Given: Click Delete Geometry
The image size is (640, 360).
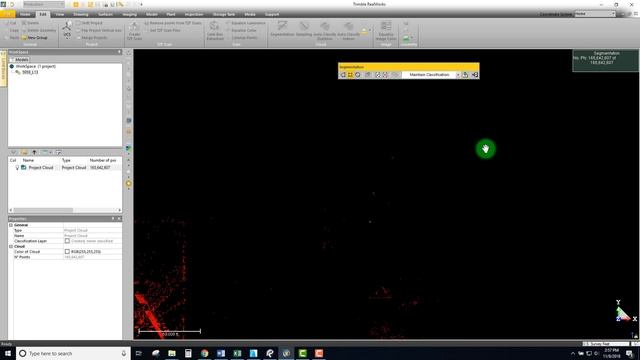Looking at the screenshot, I should coord(38,30).
